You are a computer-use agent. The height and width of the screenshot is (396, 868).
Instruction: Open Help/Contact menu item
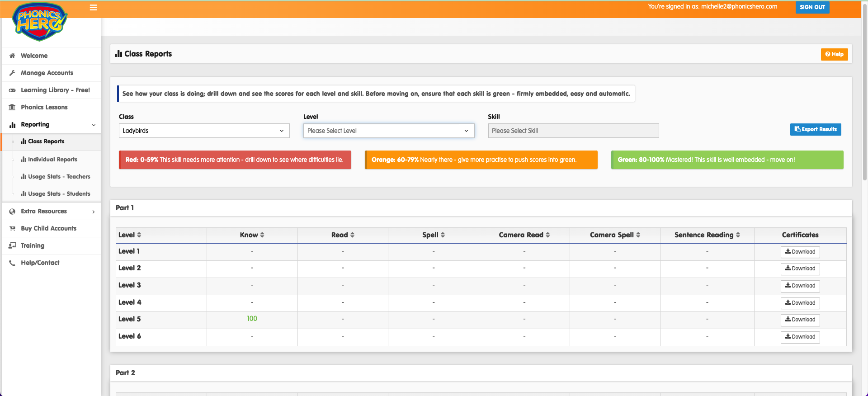(x=52, y=263)
